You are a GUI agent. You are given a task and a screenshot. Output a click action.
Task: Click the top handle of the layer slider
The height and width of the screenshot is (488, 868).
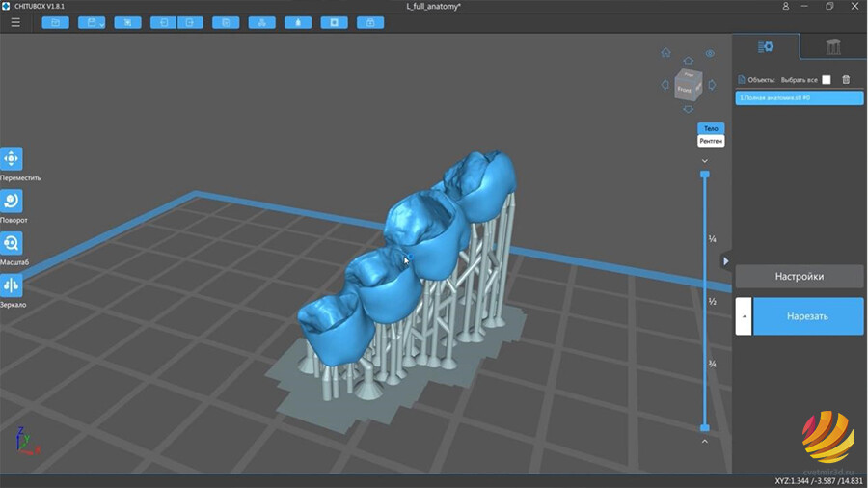tap(705, 175)
